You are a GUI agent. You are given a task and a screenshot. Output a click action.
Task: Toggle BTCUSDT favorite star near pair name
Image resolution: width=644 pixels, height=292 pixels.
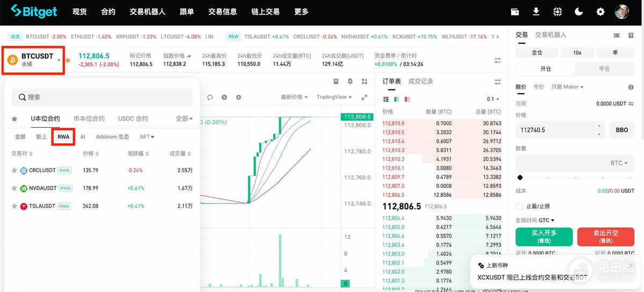point(68,60)
